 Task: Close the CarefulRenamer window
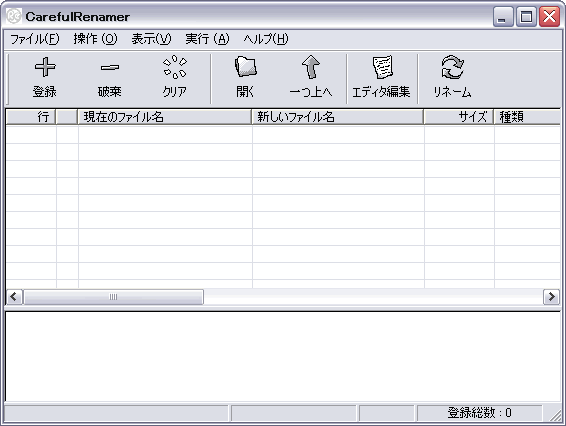coord(549,17)
